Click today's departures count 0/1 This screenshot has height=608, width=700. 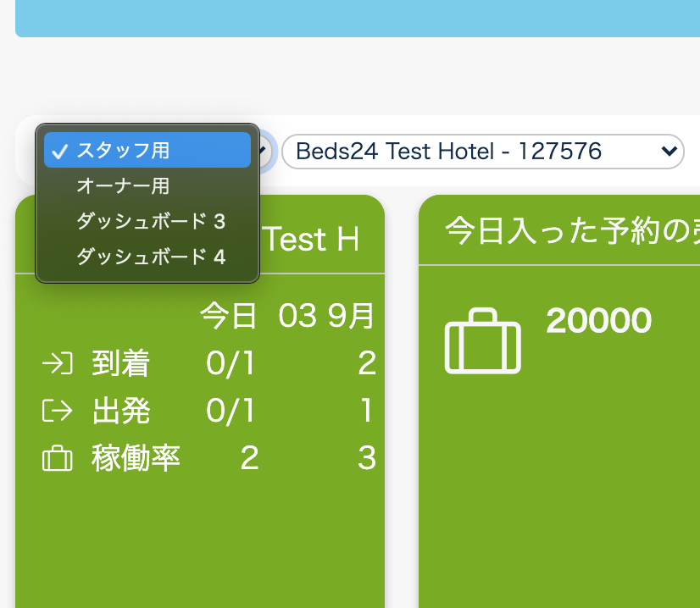(x=230, y=412)
